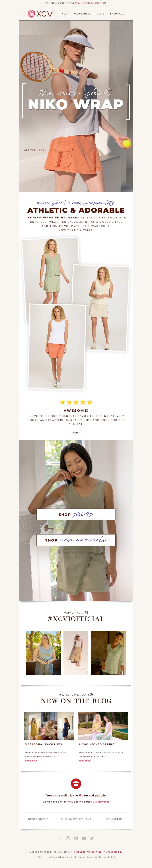
Task: Open the CORE navigation item
Action: 101,14
